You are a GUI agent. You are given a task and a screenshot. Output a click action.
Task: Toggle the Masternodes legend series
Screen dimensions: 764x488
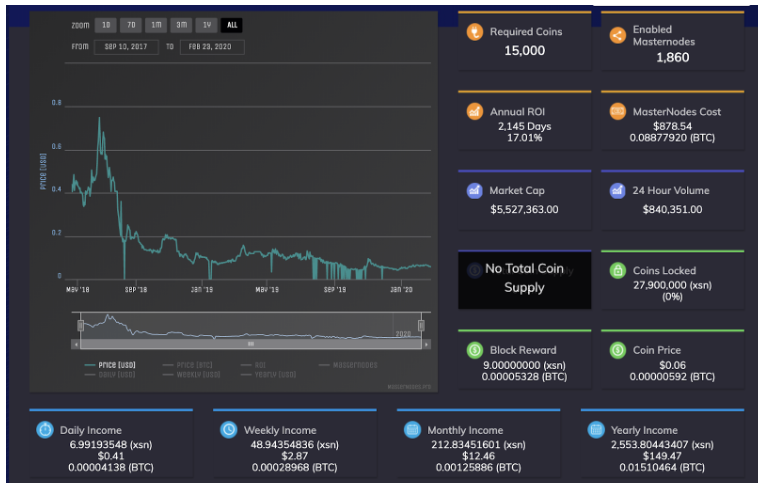tap(348, 365)
